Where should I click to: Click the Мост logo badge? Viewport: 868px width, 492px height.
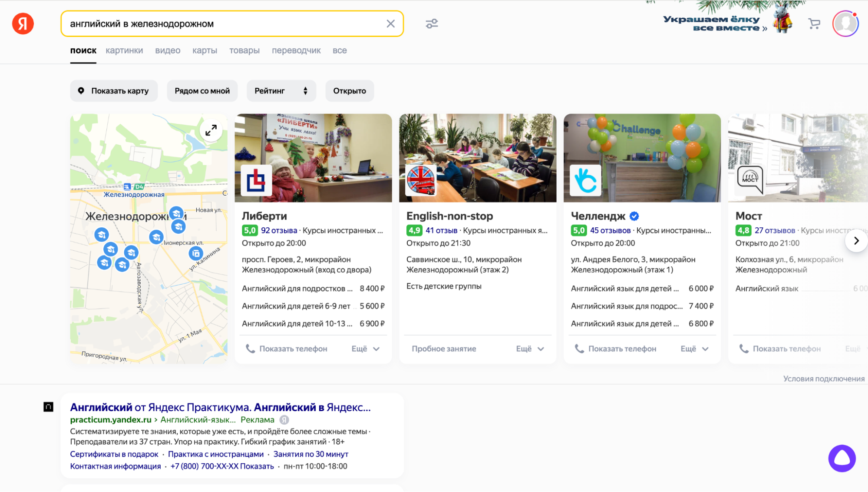750,180
